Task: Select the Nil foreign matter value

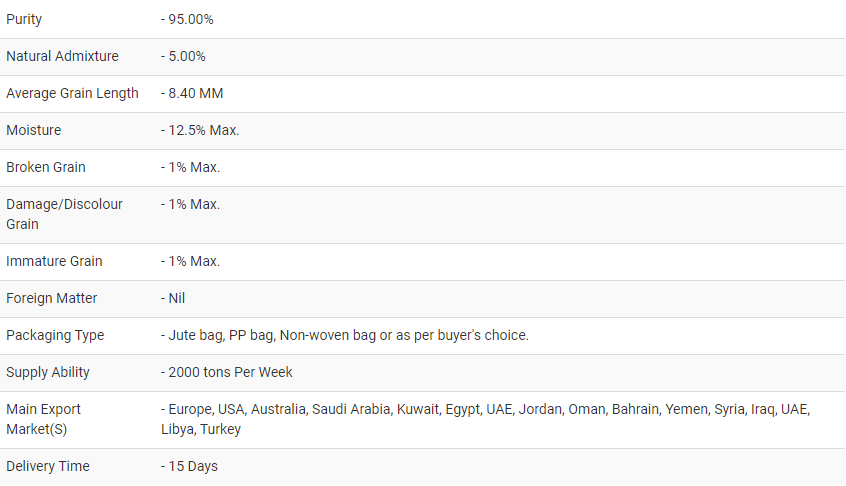Action: click(x=173, y=299)
